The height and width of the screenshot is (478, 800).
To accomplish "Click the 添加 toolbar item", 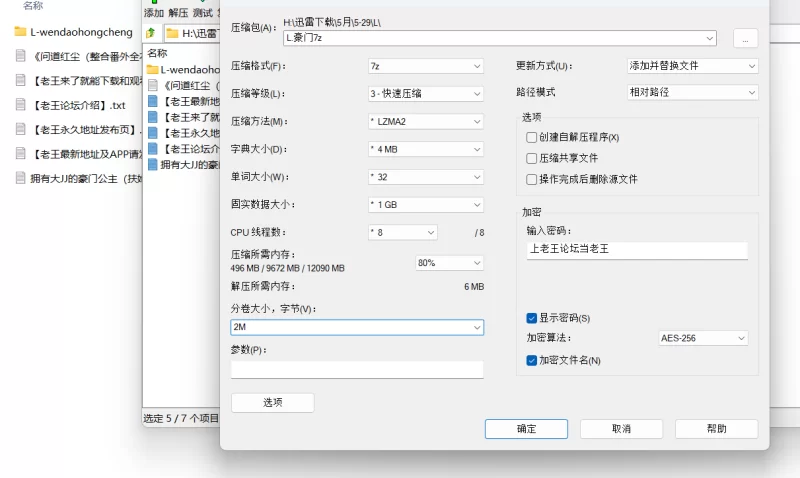I will (x=154, y=12).
